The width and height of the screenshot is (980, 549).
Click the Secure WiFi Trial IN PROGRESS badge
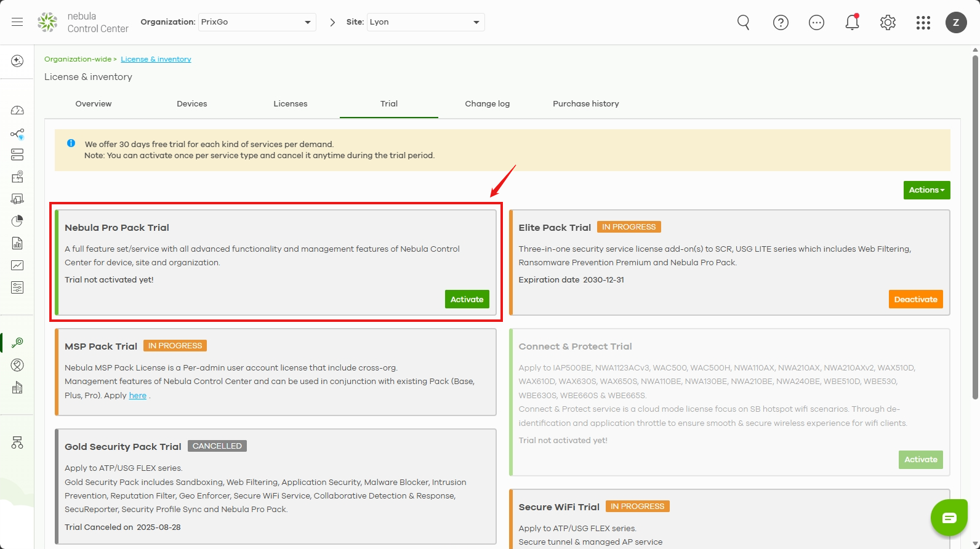pyautogui.click(x=638, y=507)
